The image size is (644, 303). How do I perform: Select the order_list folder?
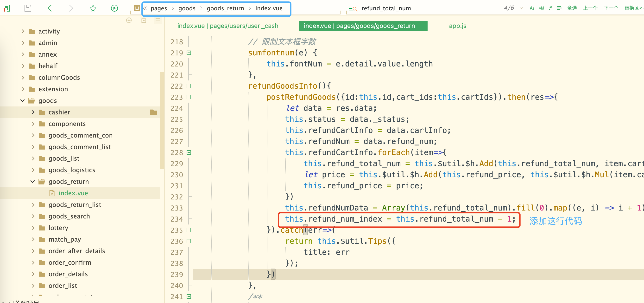[63, 285]
